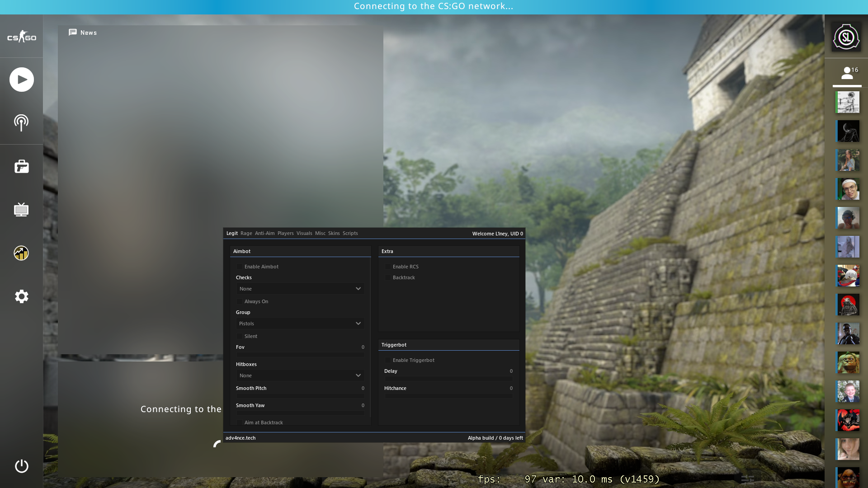The width and height of the screenshot is (868, 488).
Task: Switch to the Rage tab
Action: coord(246,233)
